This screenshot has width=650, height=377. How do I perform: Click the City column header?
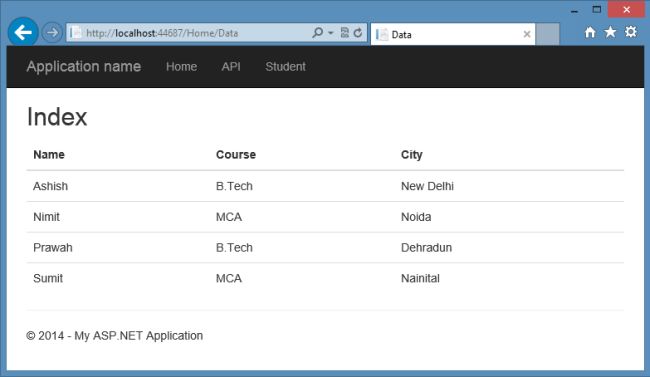click(412, 155)
